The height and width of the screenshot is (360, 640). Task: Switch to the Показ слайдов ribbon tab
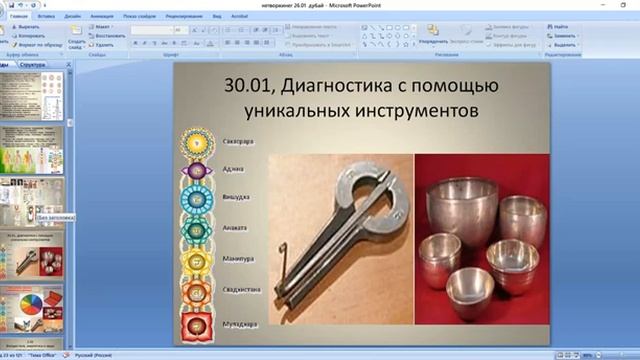(139, 16)
